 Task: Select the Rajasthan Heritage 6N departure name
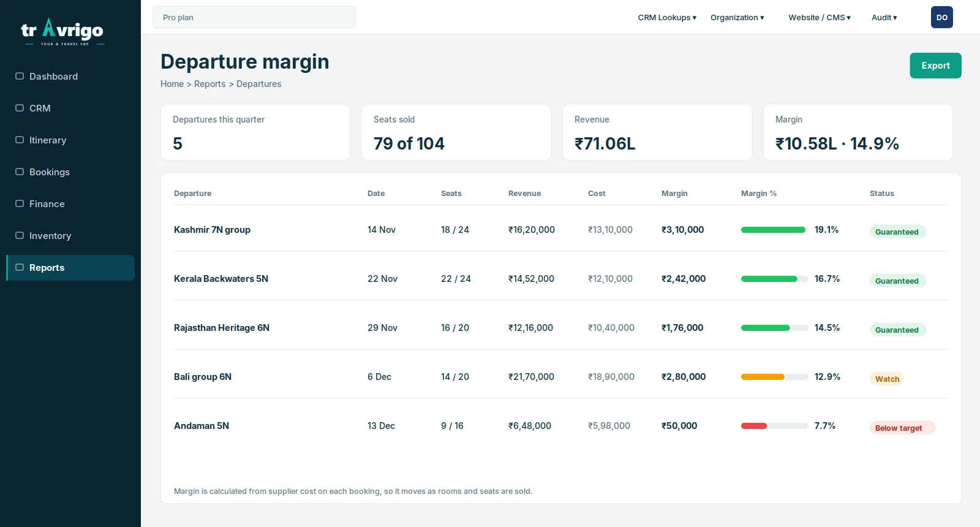[x=222, y=328]
